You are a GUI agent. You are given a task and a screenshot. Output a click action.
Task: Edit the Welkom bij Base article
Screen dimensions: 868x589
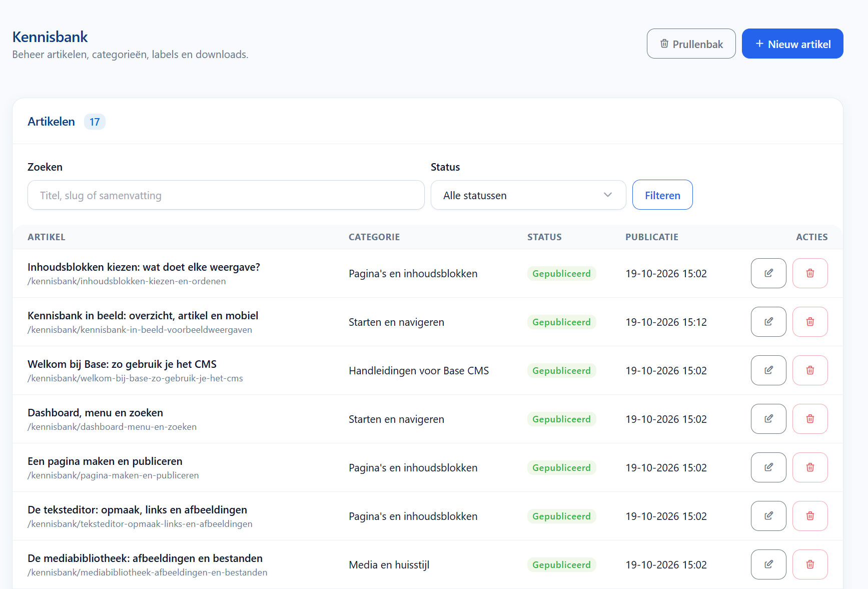coord(768,370)
